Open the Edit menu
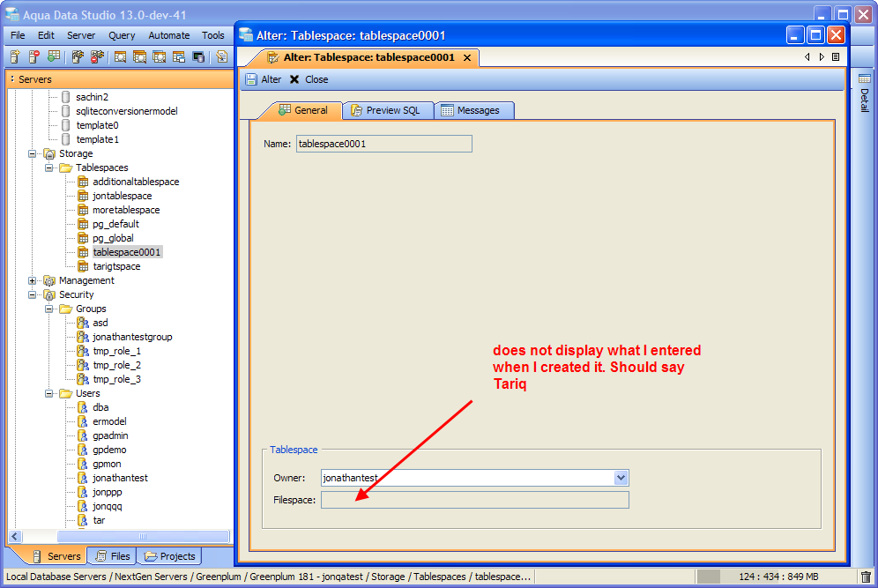The image size is (878, 588). [x=46, y=35]
